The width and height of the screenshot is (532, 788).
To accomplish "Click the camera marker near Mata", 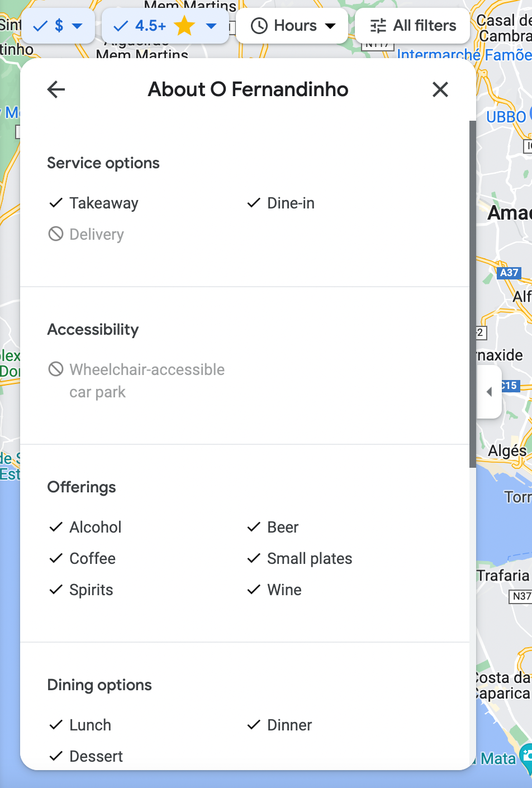I will coord(526,755).
